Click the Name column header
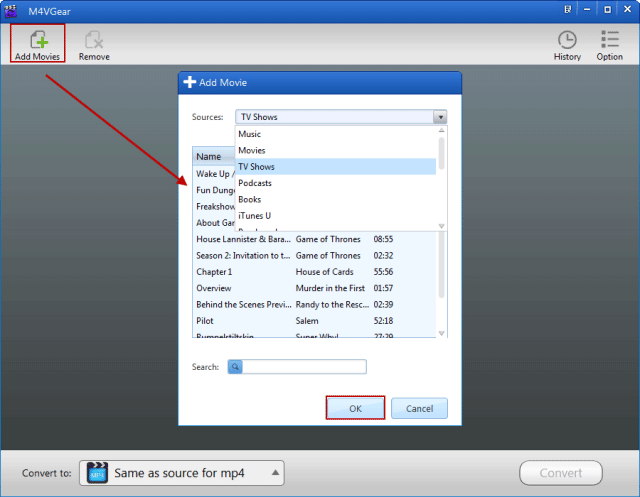 pos(214,156)
